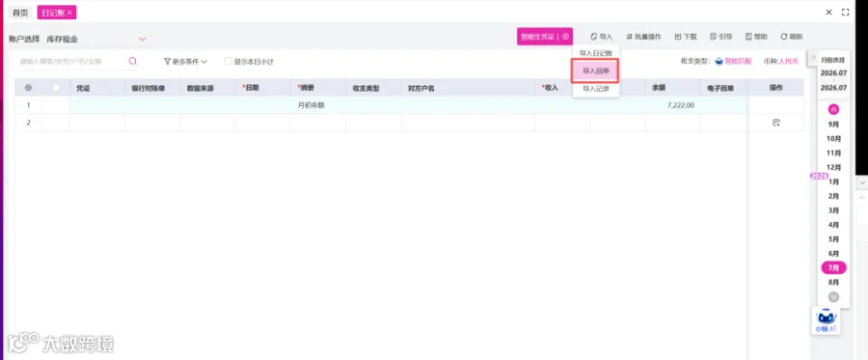Click the magnifier search icon
The width and height of the screenshot is (868, 360).
coord(133,62)
